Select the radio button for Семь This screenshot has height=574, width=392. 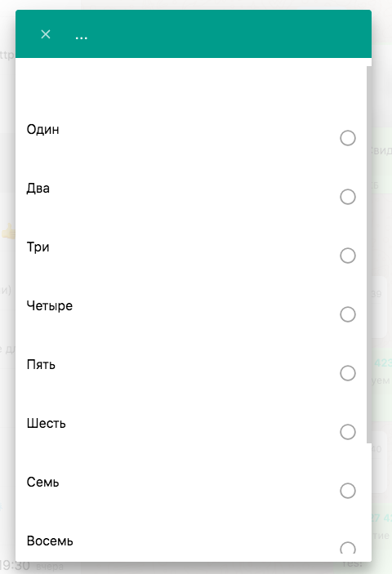(x=348, y=491)
